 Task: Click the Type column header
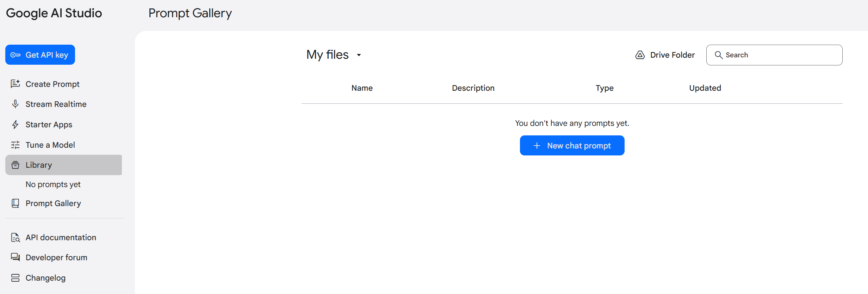pyautogui.click(x=604, y=88)
